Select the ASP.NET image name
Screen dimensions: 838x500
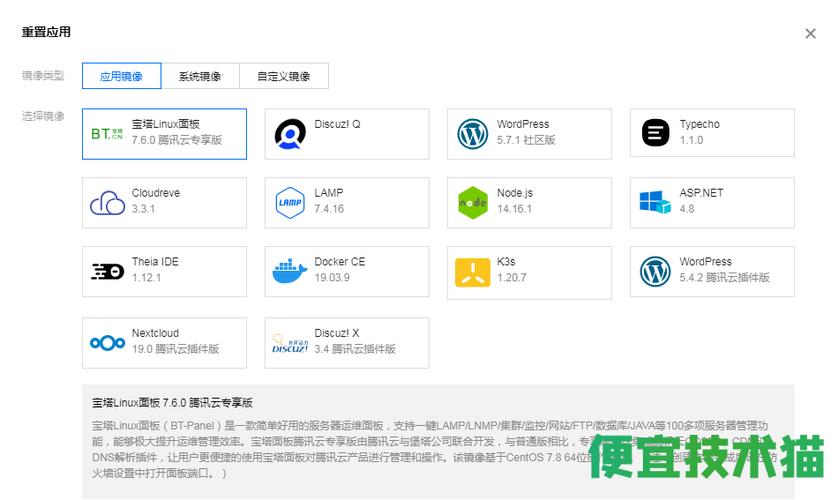701,193
